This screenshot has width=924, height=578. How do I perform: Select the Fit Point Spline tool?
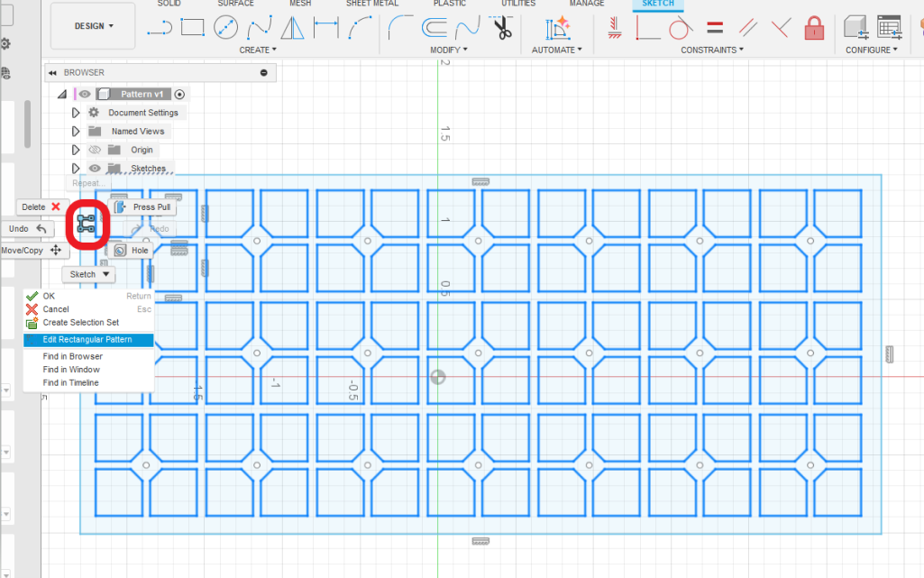point(260,27)
